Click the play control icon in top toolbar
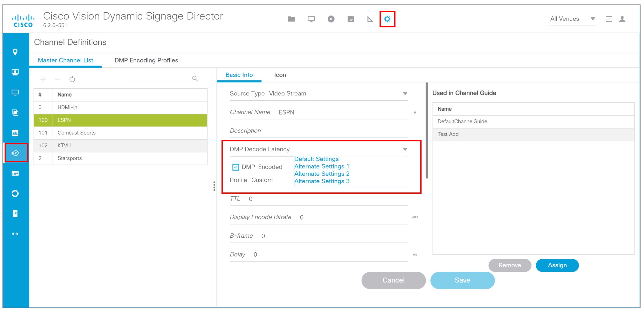The width and height of the screenshot is (644, 312). (331, 19)
